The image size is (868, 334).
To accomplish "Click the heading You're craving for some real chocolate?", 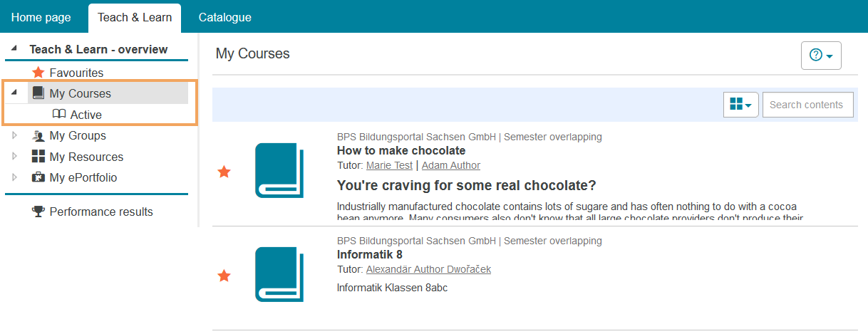I will (466, 186).
